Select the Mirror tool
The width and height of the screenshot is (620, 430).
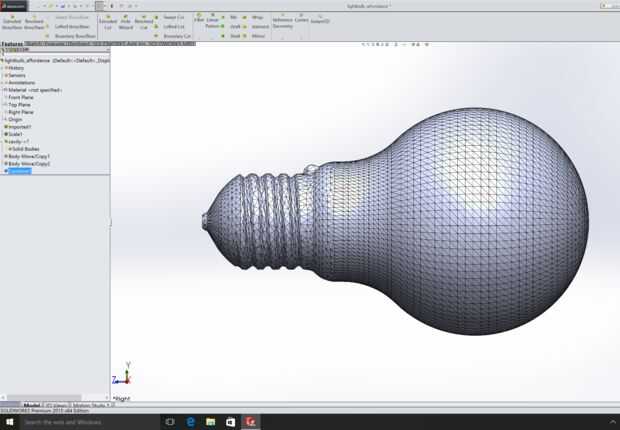click(258, 35)
